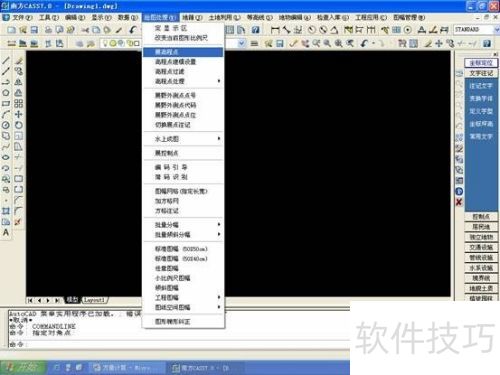This screenshot has height=375, width=500.
Task: Choose 定显示区 menu entry
Action: pyautogui.click(x=183, y=28)
